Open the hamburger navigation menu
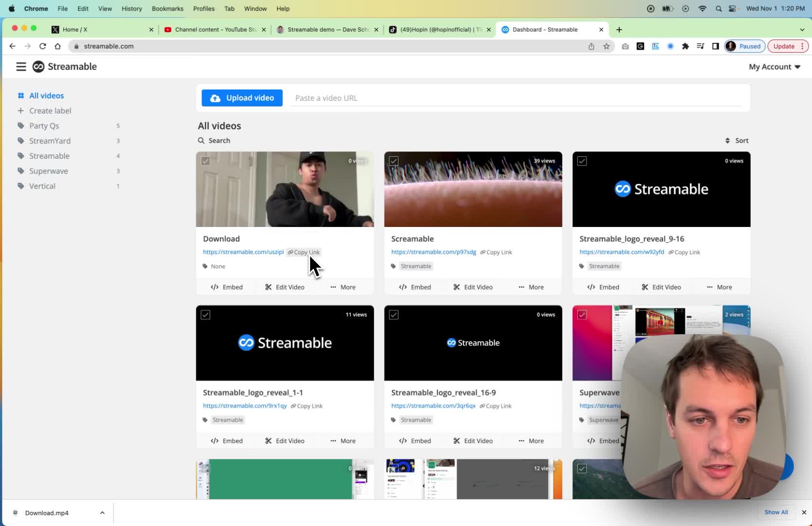Screen dimensions: 812x526 pos(21,66)
